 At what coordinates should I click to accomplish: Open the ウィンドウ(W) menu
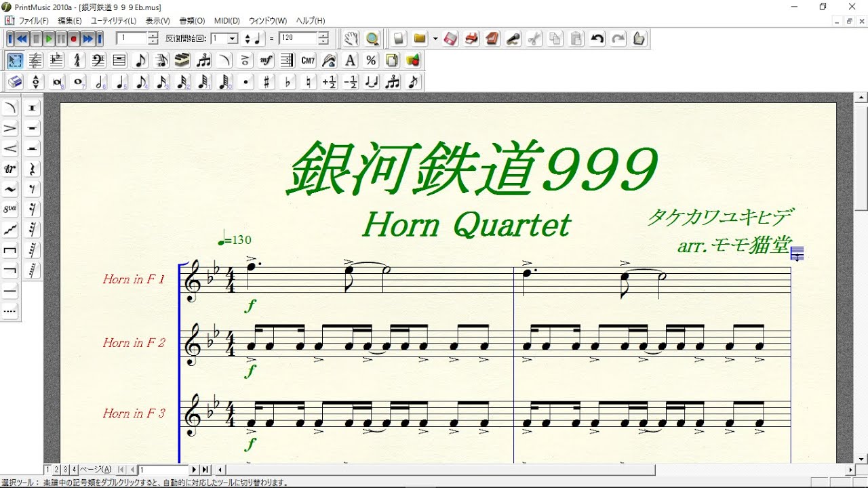click(x=268, y=21)
